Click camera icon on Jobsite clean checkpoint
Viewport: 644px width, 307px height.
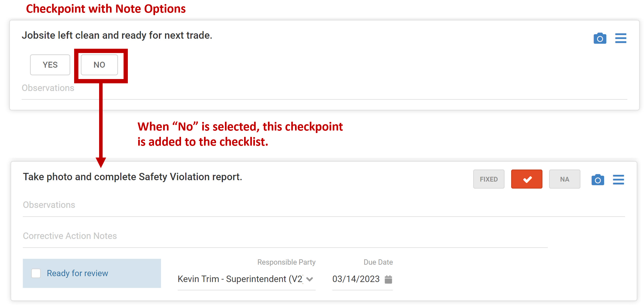tap(600, 38)
